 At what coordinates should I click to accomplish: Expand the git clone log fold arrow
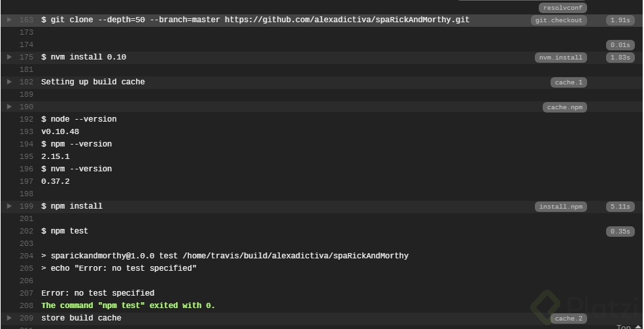pyautogui.click(x=9, y=20)
